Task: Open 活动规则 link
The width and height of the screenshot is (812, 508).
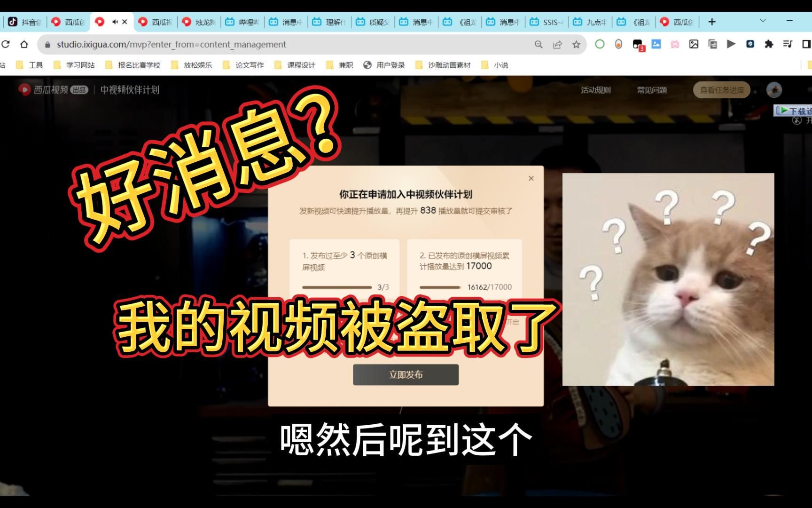Action: click(595, 90)
